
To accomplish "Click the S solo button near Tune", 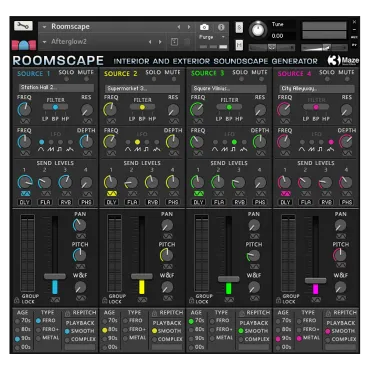I will pos(239,27).
